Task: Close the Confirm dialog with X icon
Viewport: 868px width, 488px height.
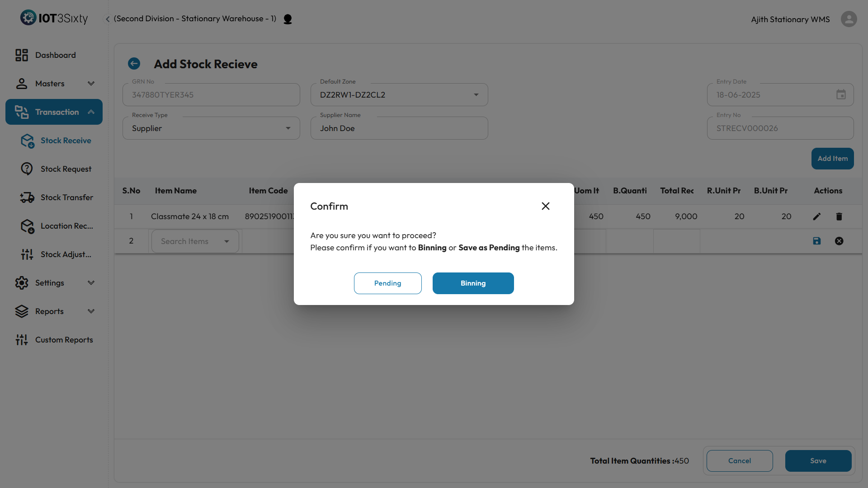Action: pos(546,206)
